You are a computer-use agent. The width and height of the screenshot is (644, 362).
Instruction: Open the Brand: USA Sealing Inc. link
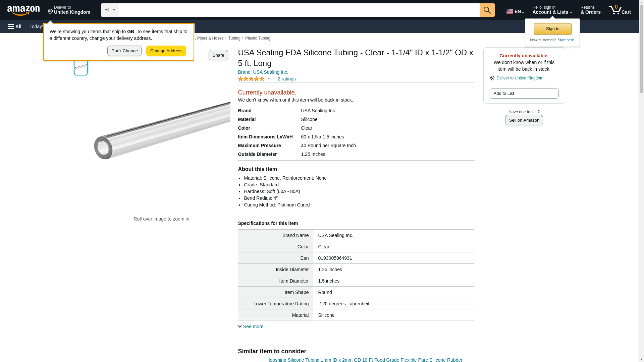click(263, 72)
